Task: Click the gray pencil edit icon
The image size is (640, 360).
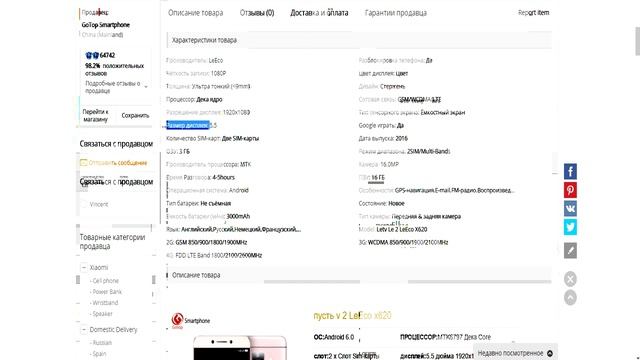Action: 570,250
